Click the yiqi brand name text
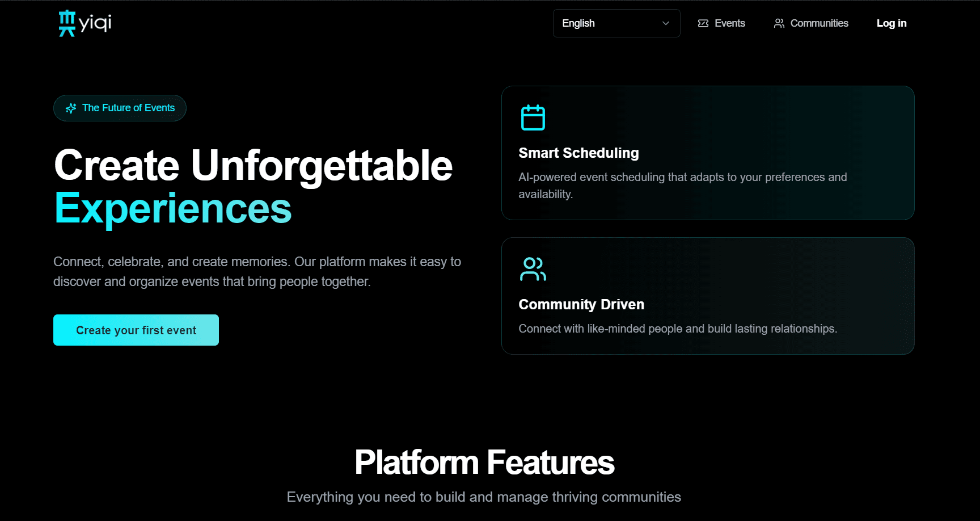The height and width of the screenshot is (521, 980). (95, 23)
